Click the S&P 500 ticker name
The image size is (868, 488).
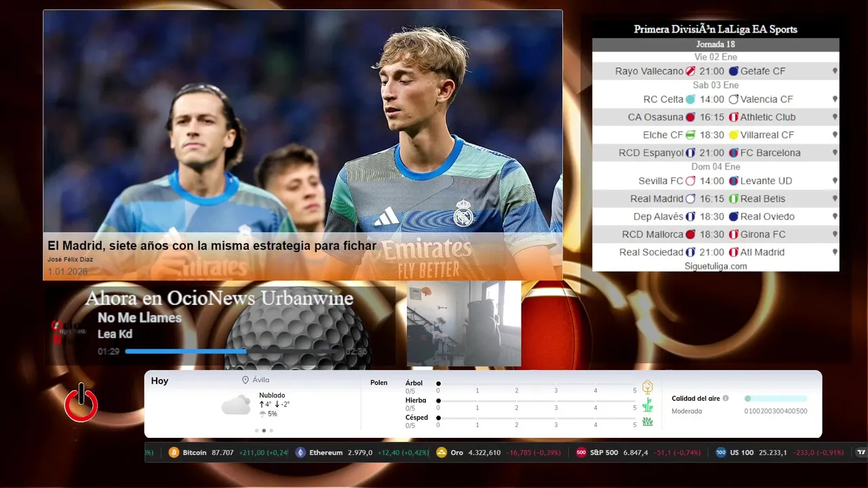click(604, 452)
